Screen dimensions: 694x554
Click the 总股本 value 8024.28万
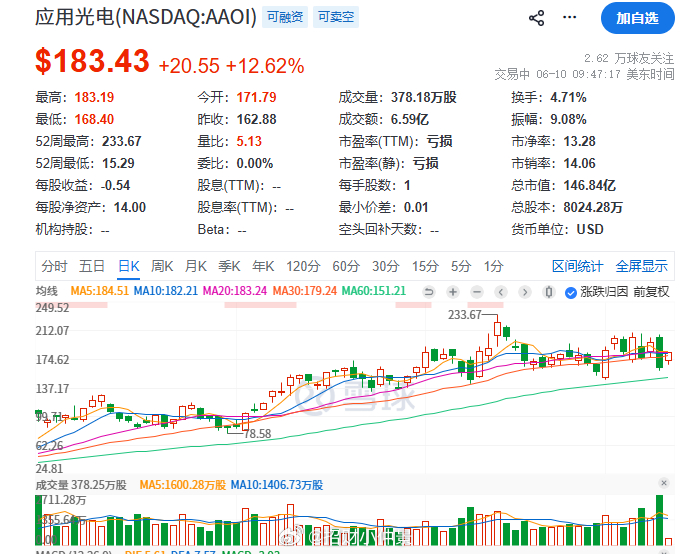(593, 208)
